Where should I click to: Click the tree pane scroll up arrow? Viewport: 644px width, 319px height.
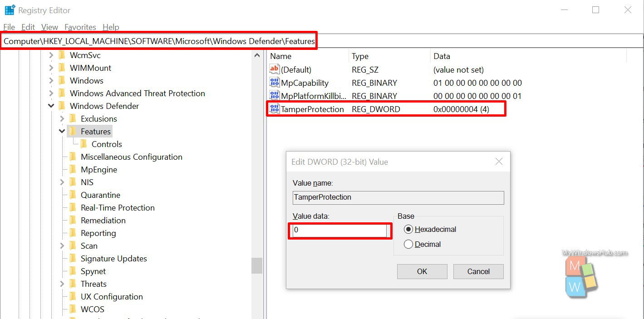257,55
